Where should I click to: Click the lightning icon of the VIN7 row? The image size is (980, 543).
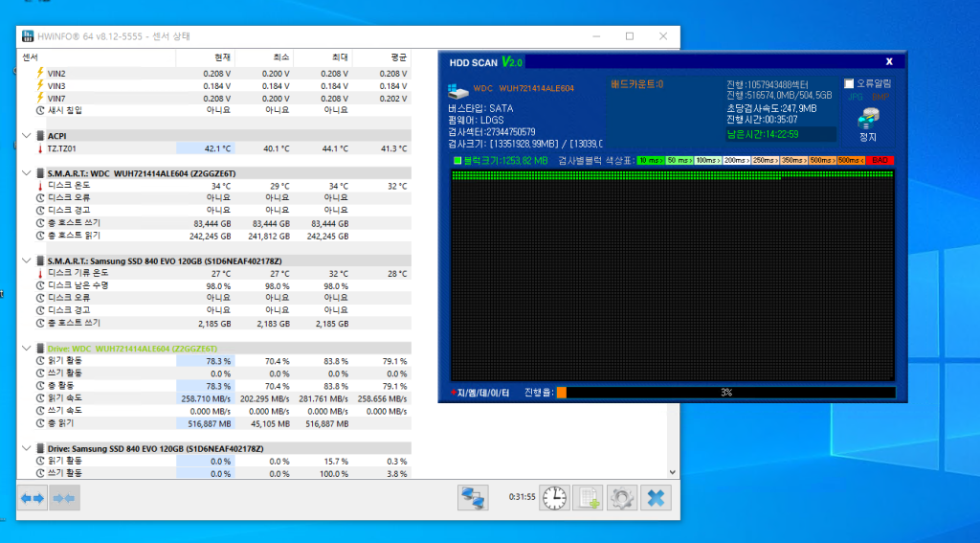[40, 99]
